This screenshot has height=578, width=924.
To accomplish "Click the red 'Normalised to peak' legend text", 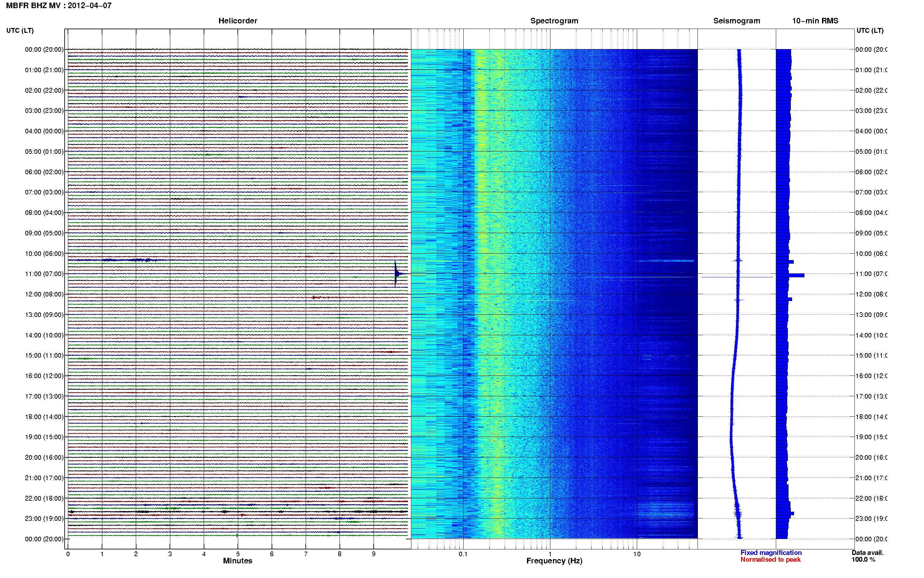I will click(x=770, y=559).
